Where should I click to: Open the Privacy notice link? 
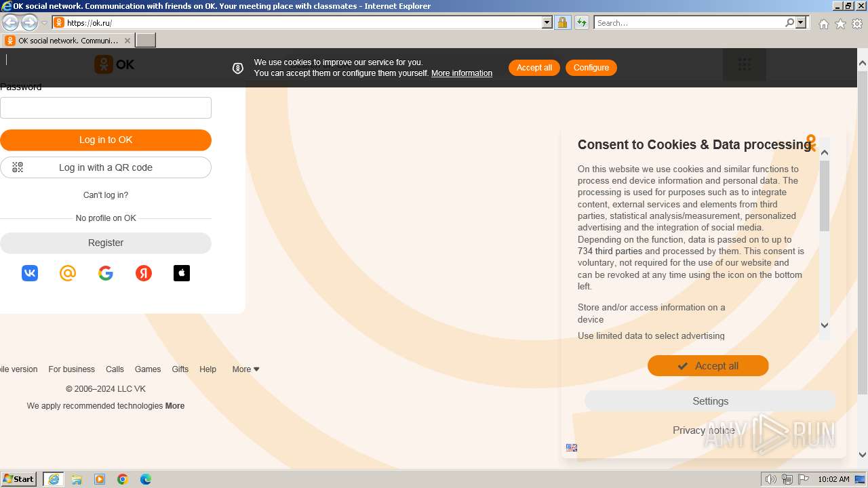coord(704,430)
